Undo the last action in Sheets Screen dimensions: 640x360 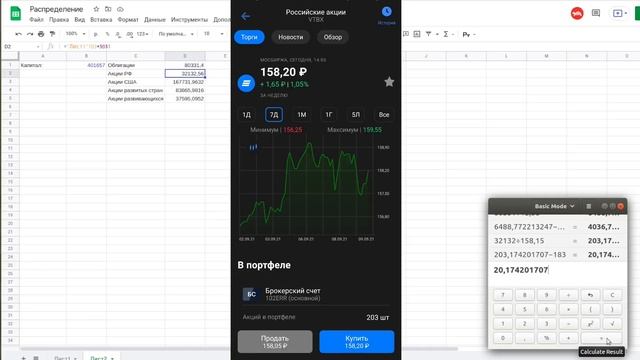tap(18, 34)
